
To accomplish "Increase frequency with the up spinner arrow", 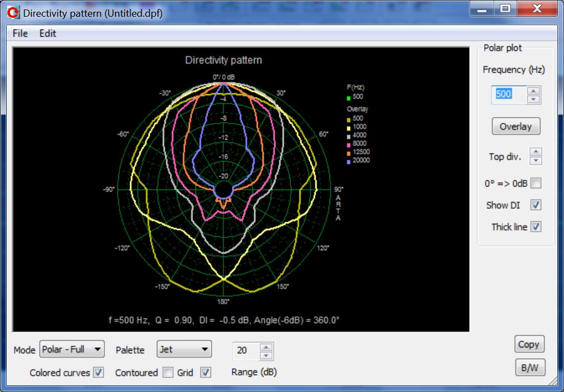I will pos(533,90).
